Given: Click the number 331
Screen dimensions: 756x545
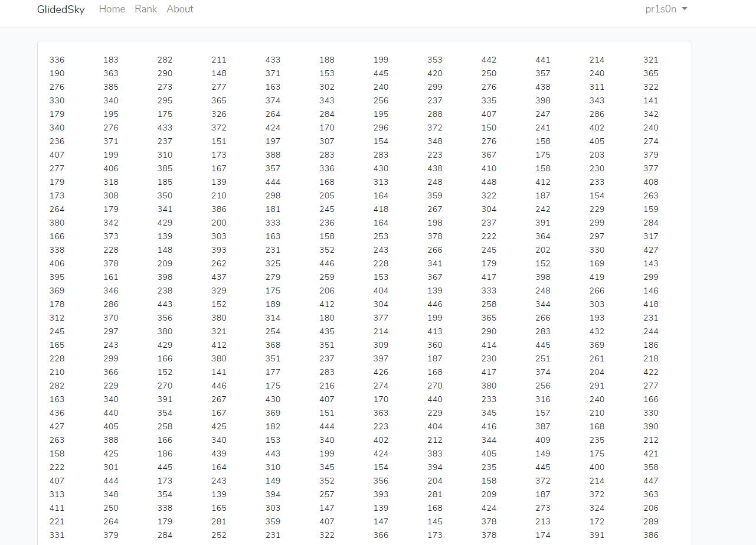Looking at the screenshot, I should (x=57, y=535).
